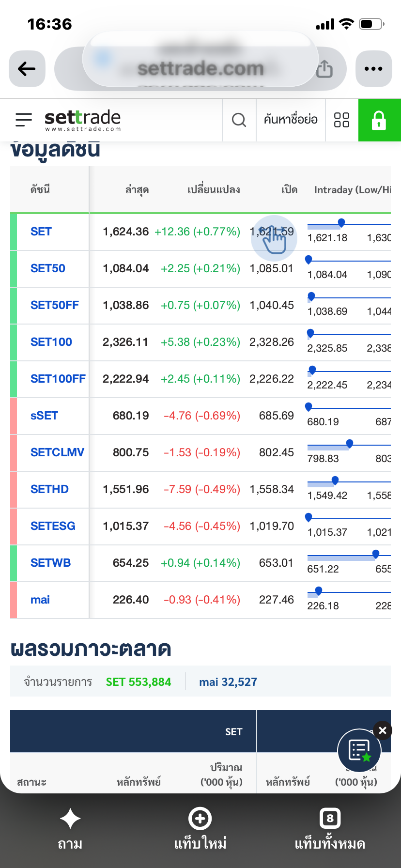Tap the battery indicator in status bar
This screenshot has width=401, height=868.
(x=372, y=24)
